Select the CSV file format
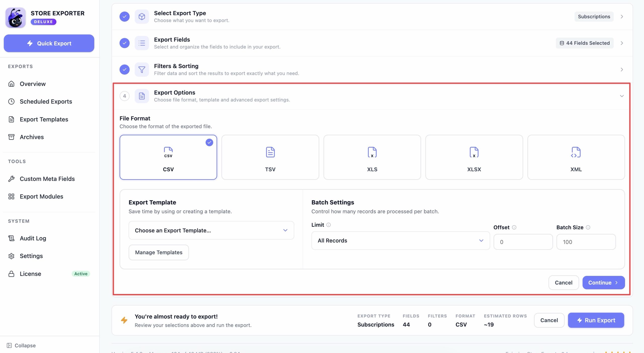Viewport: 644px width, 353px height. coord(168,157)
